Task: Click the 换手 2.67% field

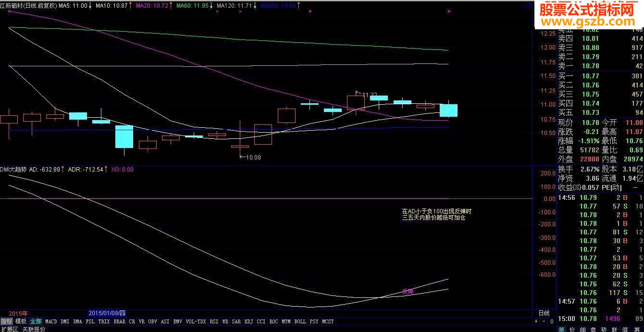Action: click(x=579, y=169)
